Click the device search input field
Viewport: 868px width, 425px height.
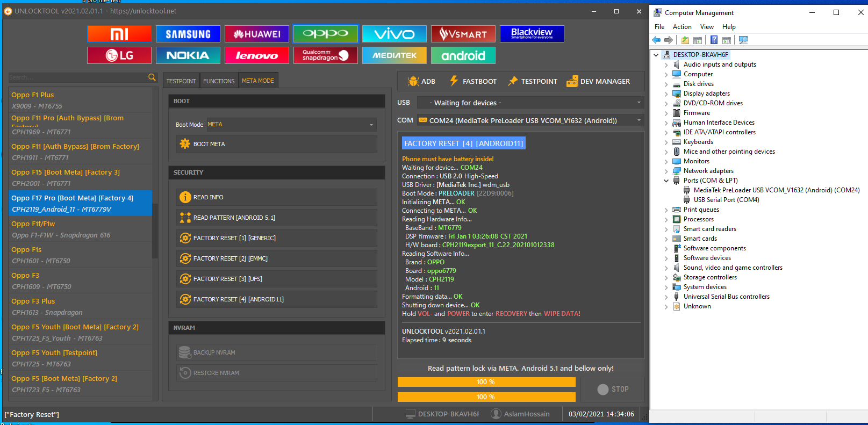pyautogui.click(x=78, y=77)
